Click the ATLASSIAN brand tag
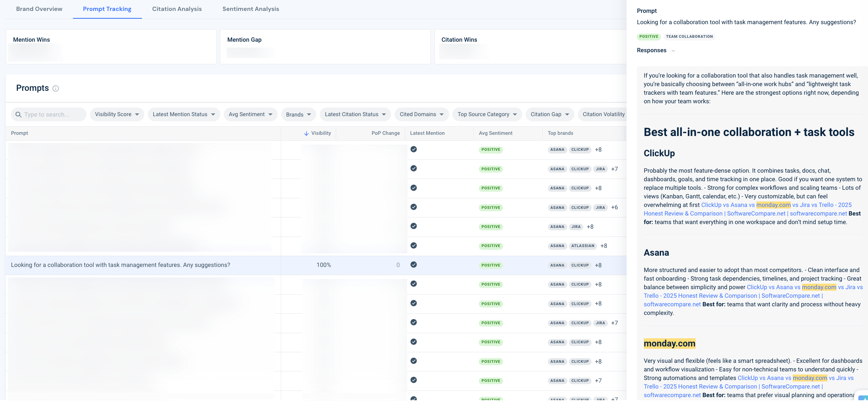 click(583, 246)
